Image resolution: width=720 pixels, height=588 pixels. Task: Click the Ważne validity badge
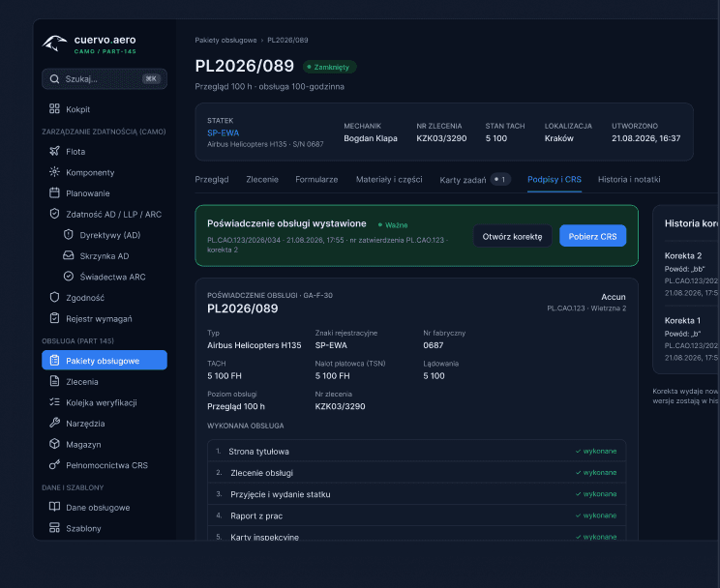point(393,225)
